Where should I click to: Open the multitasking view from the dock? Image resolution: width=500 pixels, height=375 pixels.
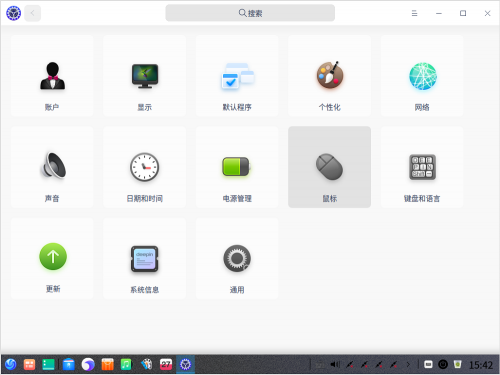(x=29, y=364)
